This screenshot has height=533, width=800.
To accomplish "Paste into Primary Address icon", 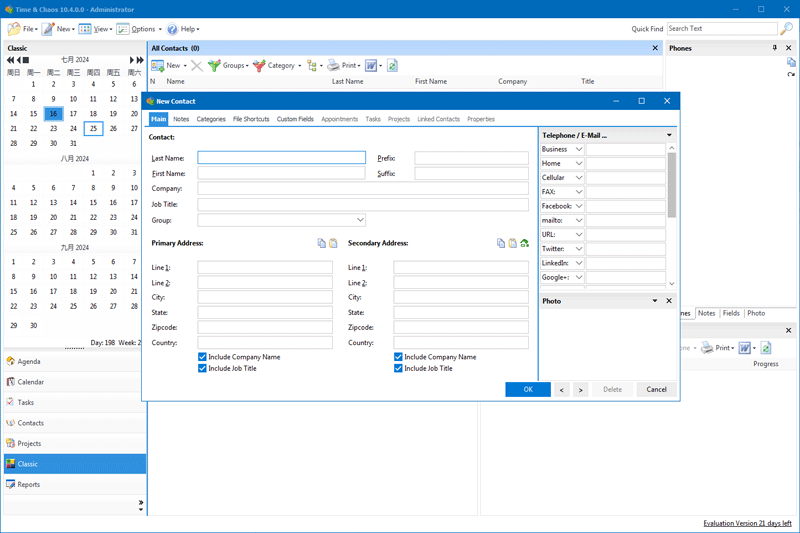I will click(333, 243).
